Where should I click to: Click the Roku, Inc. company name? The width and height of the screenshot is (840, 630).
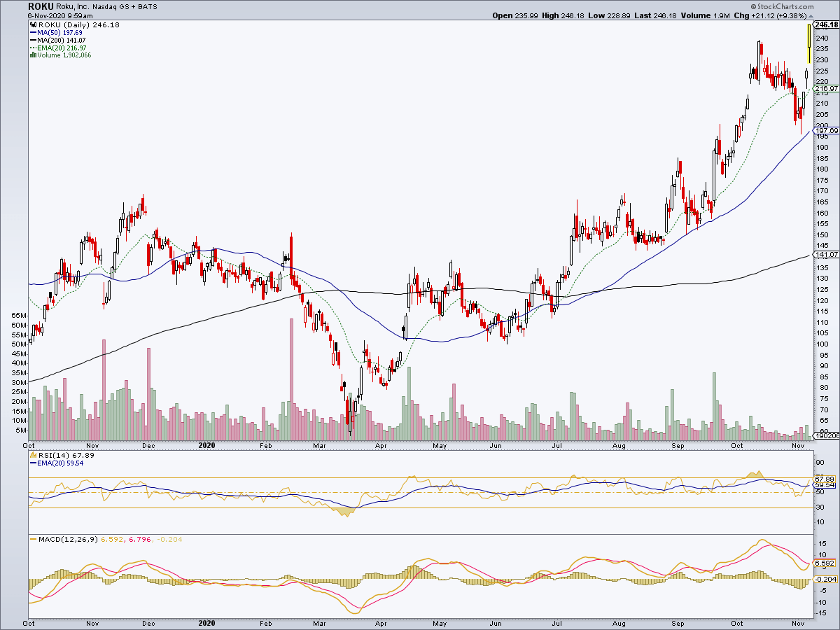(73, 6)
